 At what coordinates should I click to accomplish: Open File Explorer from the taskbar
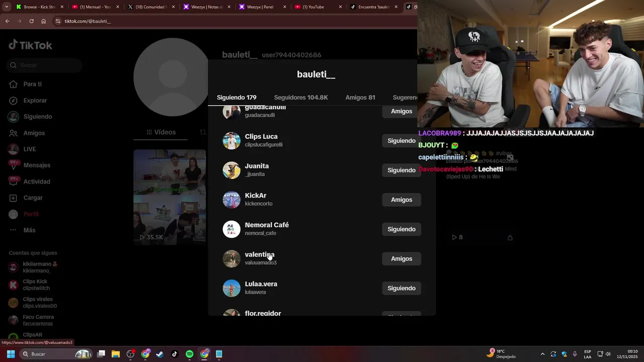tap(116, 354)
